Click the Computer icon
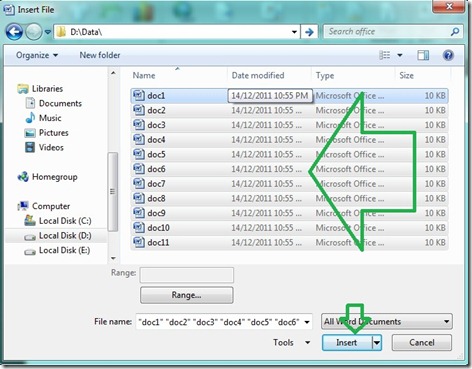The height and width of the screenshot is (369, 472). tap(23, 206)
